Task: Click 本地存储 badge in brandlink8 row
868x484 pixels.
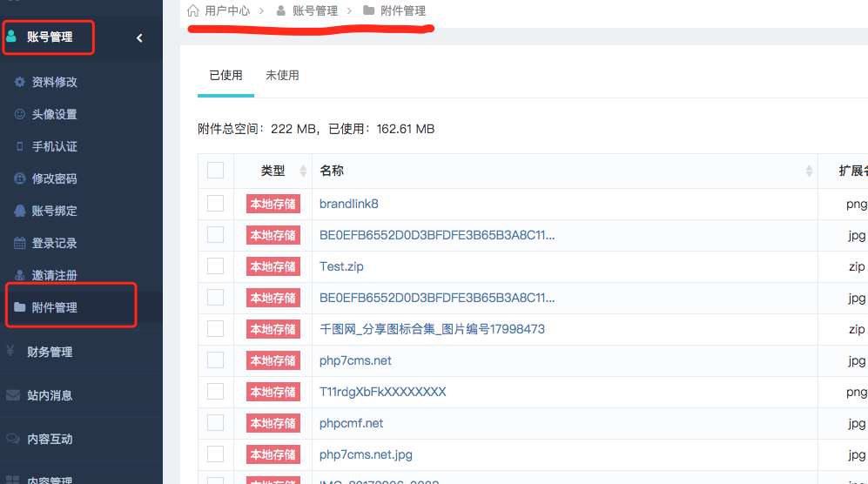Action: [273, 204]
